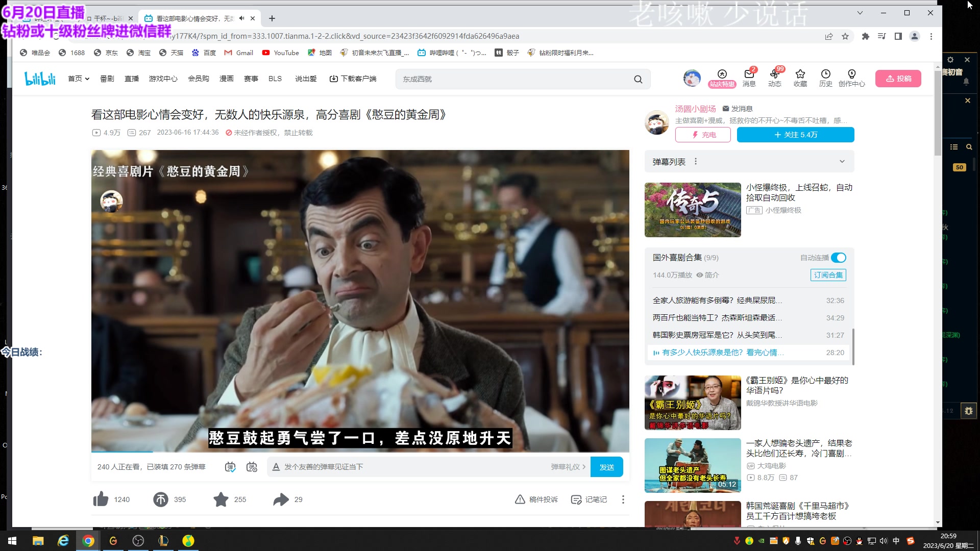Select 直播 in the bilibili navigation menu
Screen dimensions: 980x551
[x=132, y=79]
